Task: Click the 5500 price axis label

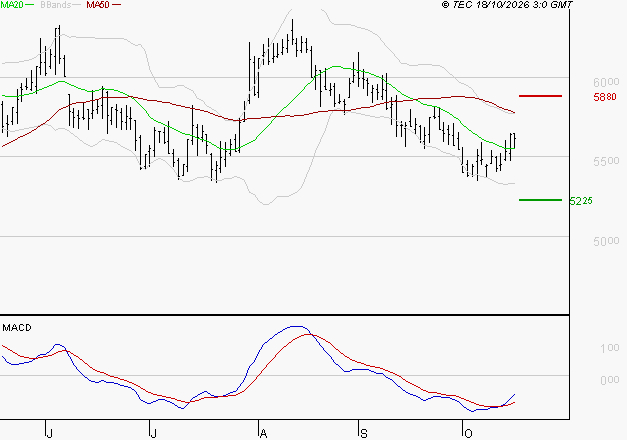Action: (606, 161)
